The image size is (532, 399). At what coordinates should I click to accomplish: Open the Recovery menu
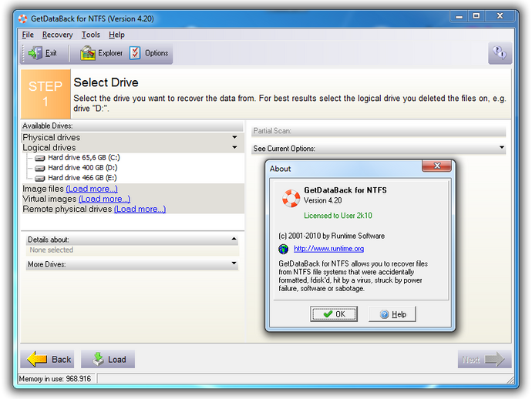57,35
